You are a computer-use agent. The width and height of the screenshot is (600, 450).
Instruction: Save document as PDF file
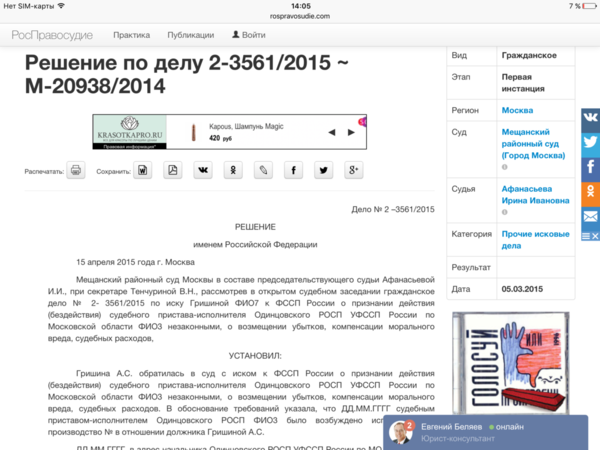[x=173, y=171]
